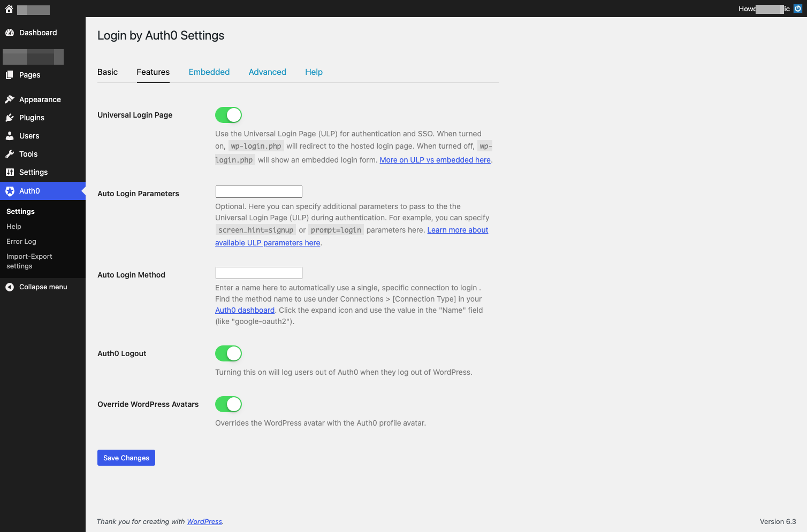807x532 pixels.
Task: Open Import-Export settings submenu item
Action: (29, 261)
